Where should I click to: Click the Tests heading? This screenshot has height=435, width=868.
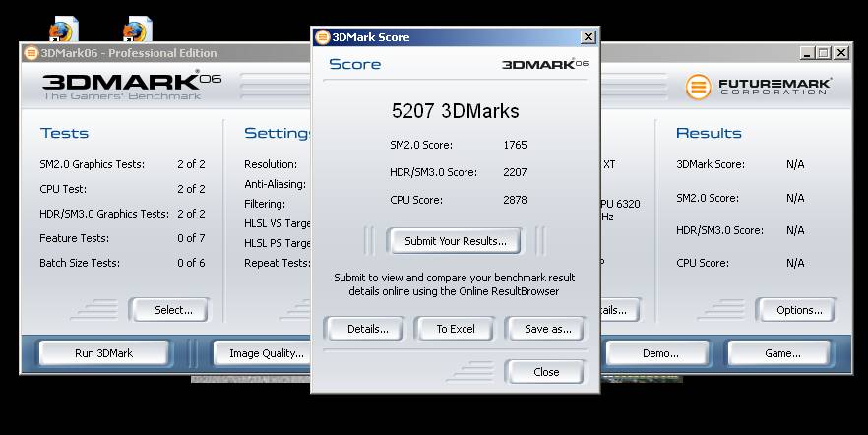click(x=64, y=134)
